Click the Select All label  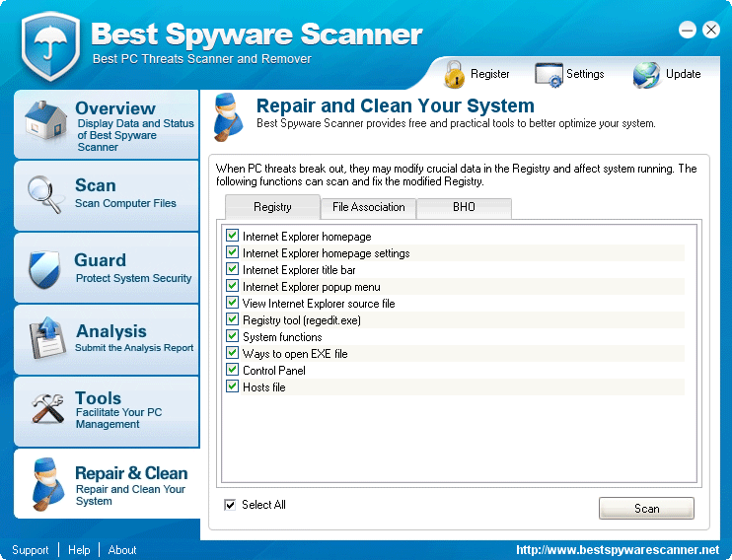pos(263,505)
